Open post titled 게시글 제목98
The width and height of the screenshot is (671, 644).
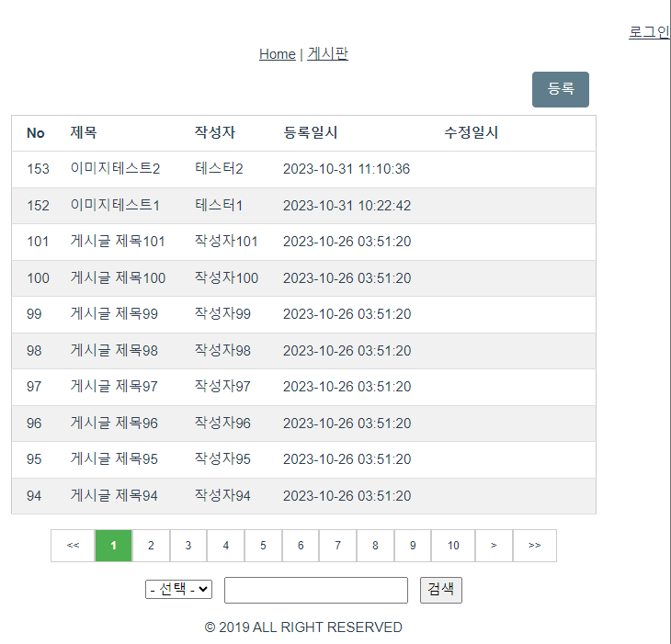click(x=114, y=351)
